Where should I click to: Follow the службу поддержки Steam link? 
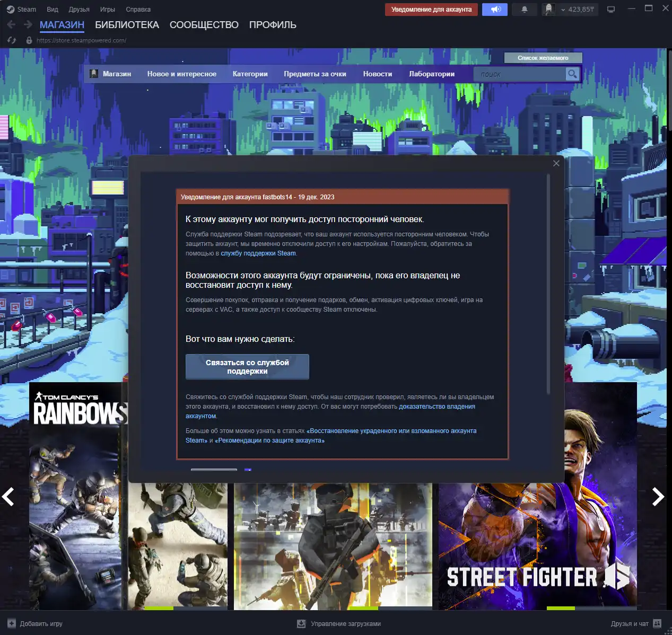[258, 253]
